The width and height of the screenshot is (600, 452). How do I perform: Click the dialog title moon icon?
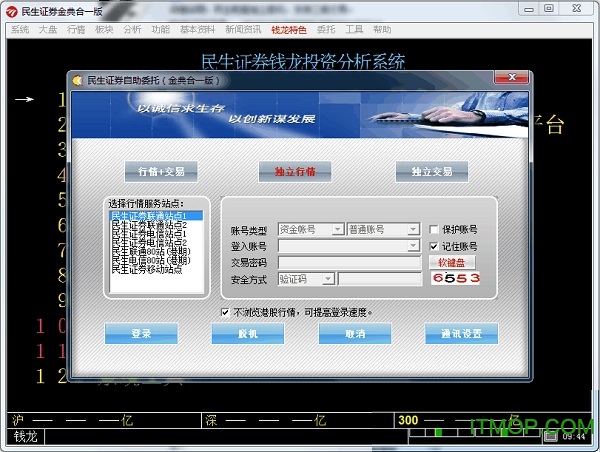(78, 80)
